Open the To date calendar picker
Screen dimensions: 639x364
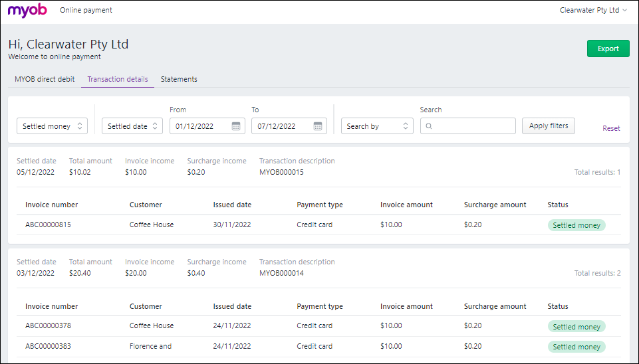point(318,126)
